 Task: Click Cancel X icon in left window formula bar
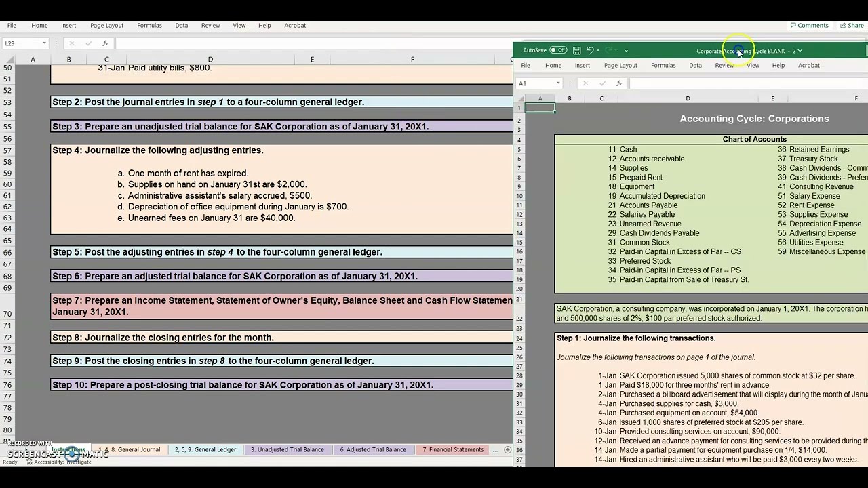point(71,43)
